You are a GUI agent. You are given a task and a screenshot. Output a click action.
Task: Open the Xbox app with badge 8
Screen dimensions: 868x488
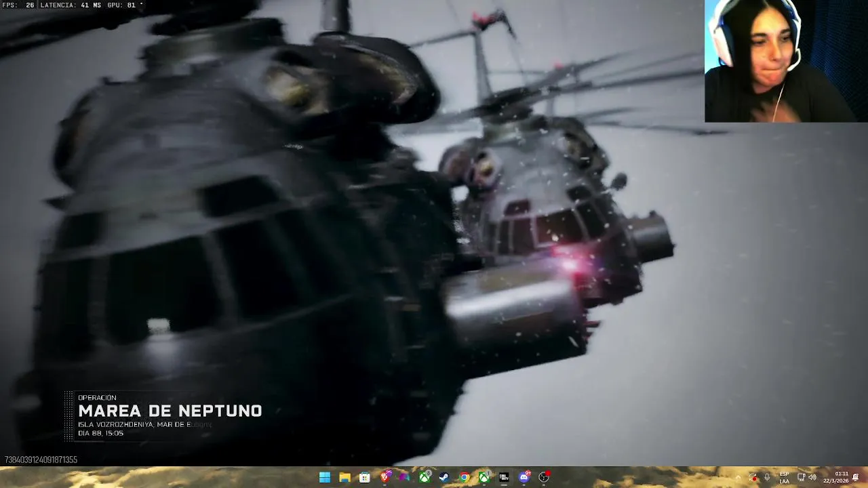(x=425, y=477)
